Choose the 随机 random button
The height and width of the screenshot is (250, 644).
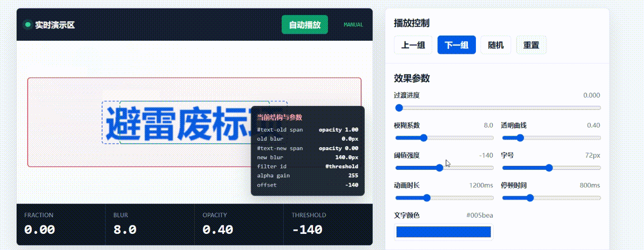[x=496, y=45]
